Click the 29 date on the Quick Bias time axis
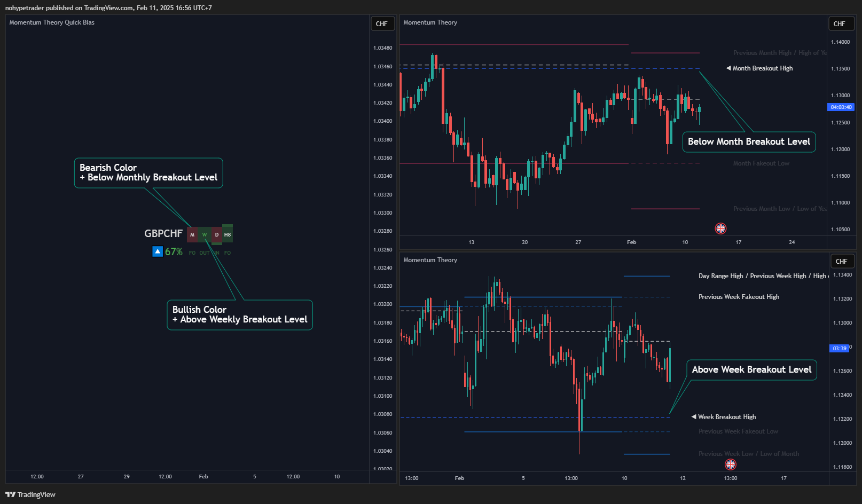 (x=127, y=477)
